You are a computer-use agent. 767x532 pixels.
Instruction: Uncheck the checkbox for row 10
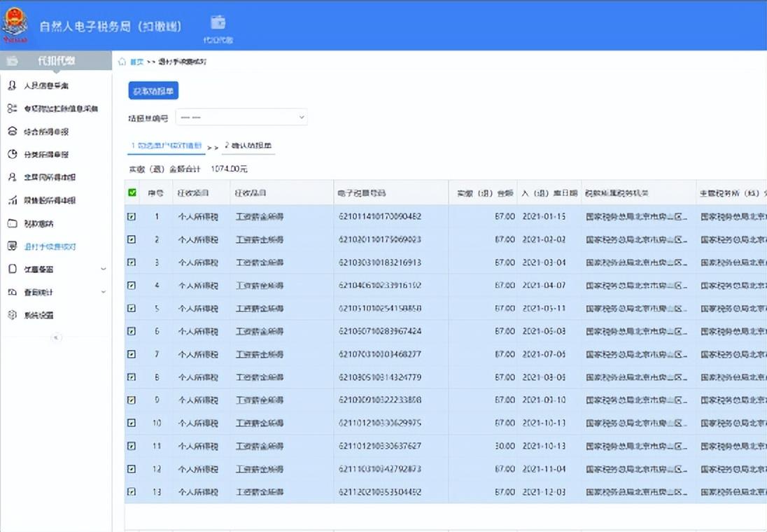click(132, 423)
